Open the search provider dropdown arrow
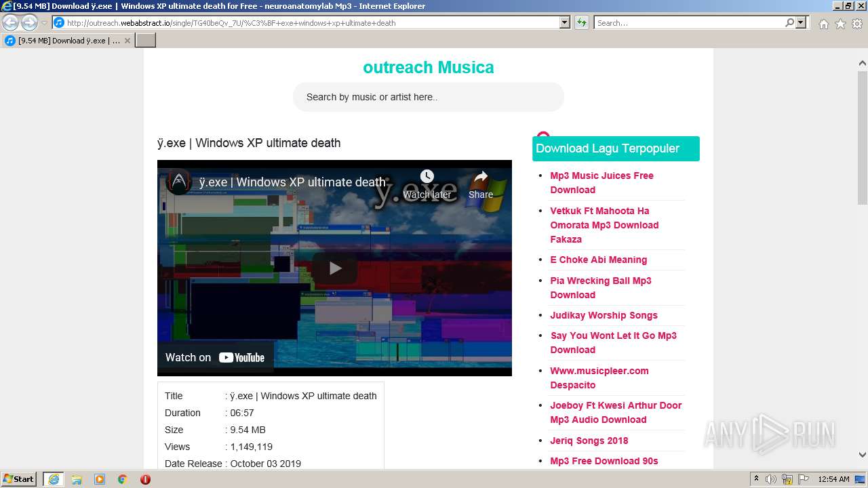Viewport: 868px width, 488px height. [x=801, y=22]
